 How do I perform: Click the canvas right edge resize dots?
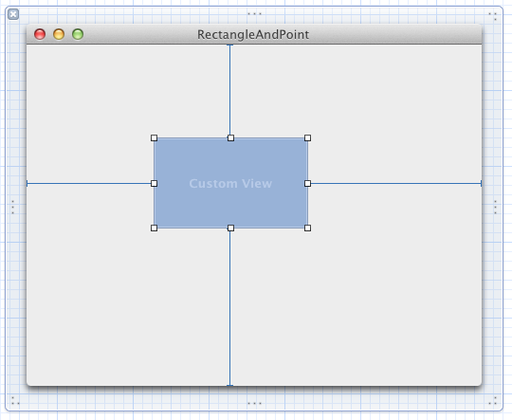point(495,207)
